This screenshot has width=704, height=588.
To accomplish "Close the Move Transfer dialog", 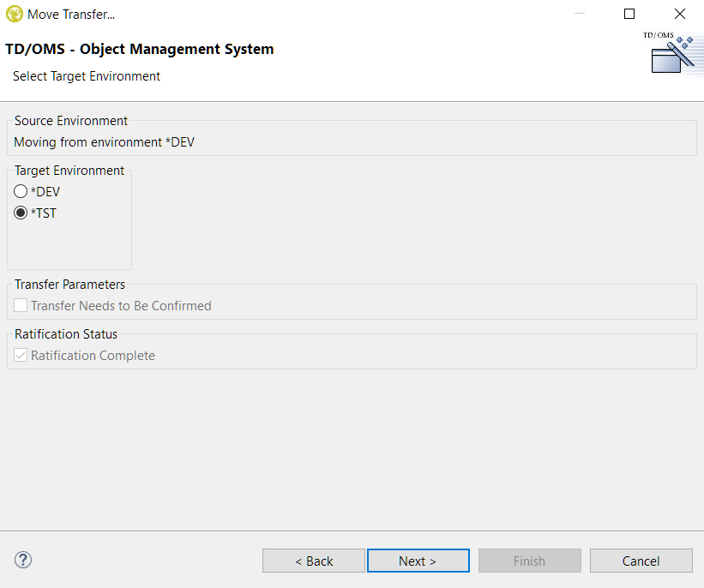I will pos(679,14).
